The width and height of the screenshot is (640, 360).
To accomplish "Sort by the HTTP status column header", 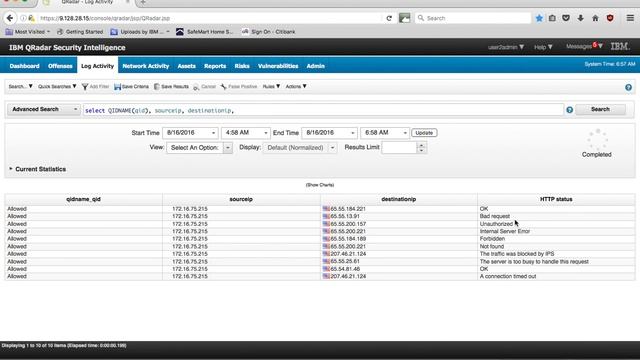I will [556, 199].
